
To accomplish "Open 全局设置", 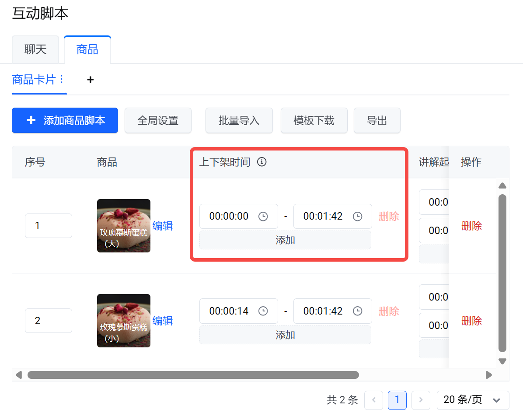I will [158, 120].
